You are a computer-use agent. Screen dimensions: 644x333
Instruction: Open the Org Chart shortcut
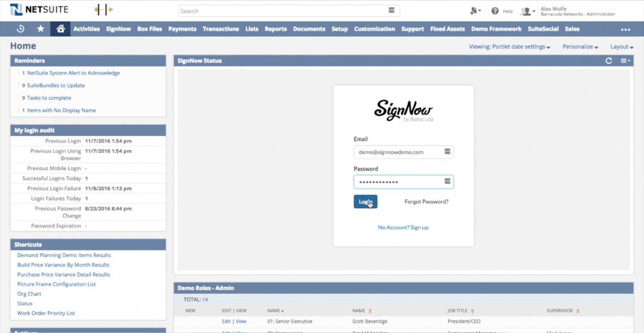[29, 293]
